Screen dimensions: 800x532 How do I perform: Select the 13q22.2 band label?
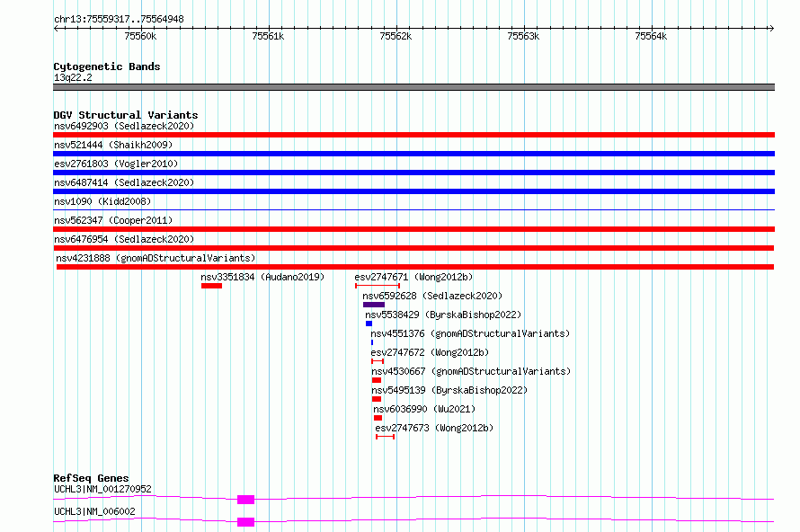(x=73, y=77)
